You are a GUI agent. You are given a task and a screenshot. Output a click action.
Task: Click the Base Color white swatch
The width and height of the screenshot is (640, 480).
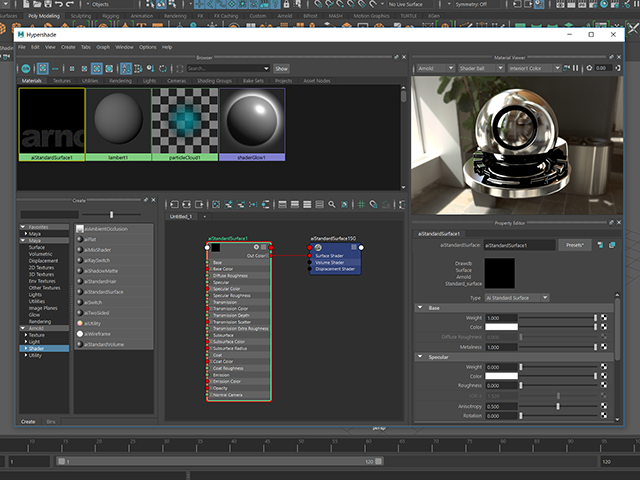point(501,327)
